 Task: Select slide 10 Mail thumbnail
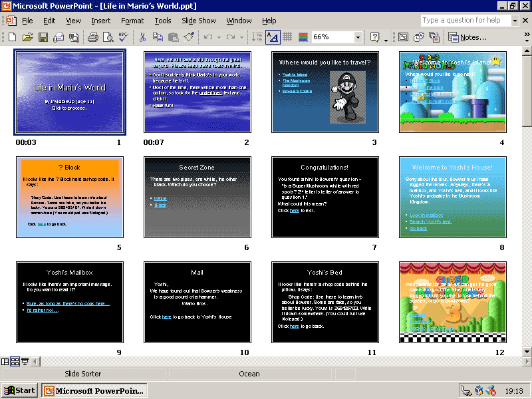[197, 303]
